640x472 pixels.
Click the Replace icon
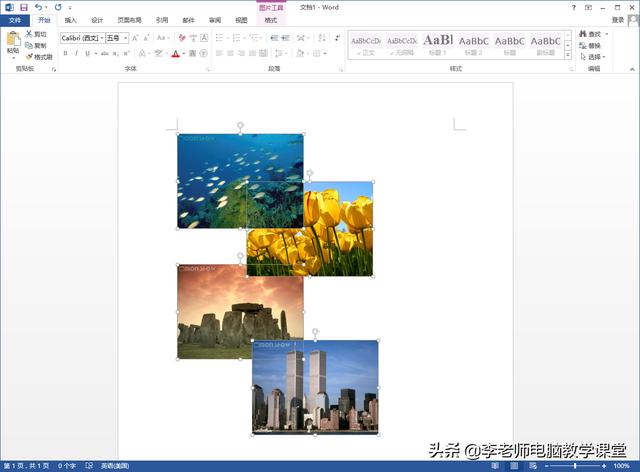click(583, 45)
